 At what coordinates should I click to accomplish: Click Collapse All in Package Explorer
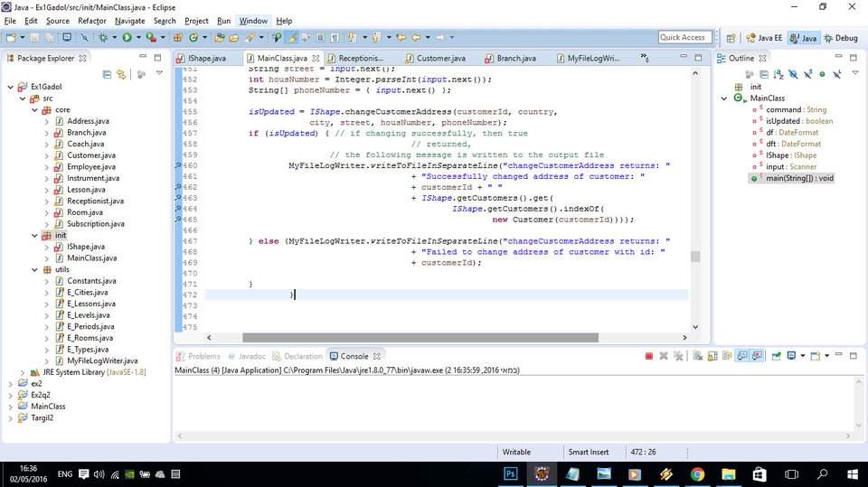click(107, 74)
